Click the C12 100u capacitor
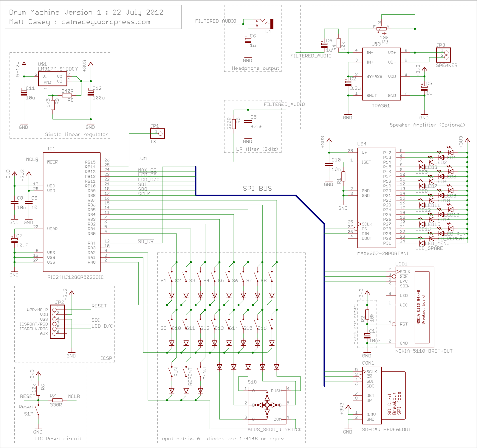 [x=90, y=93]
